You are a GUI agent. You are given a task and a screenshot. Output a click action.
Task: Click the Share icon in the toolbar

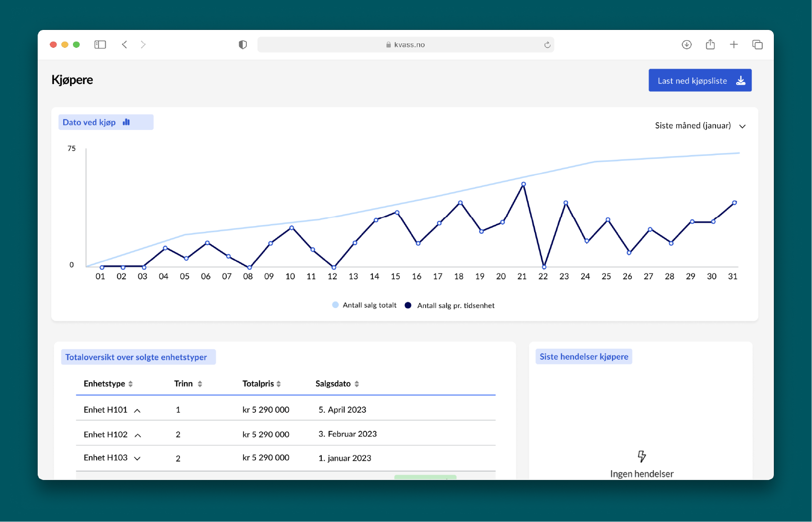(710, 44)
